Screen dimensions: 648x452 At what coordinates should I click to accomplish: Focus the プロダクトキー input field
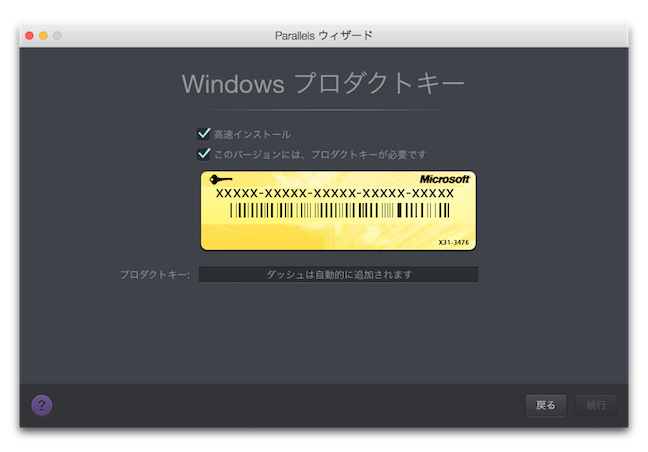(x=338, y=274)
